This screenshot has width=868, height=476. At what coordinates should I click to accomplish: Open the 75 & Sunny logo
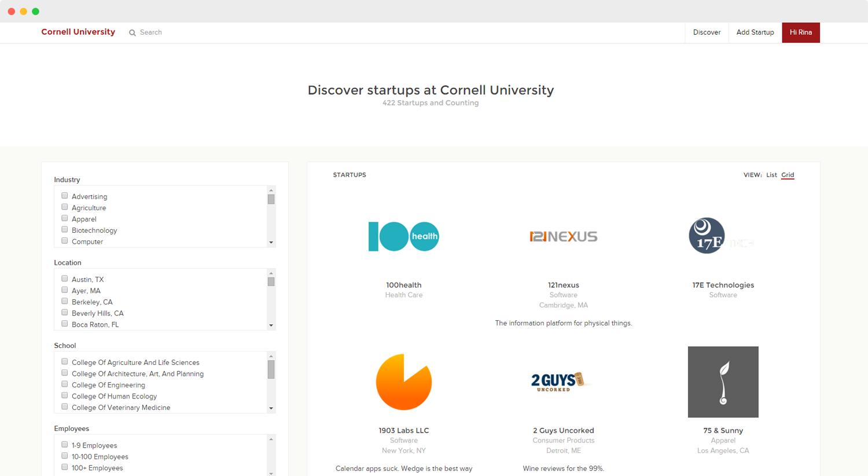723,382
